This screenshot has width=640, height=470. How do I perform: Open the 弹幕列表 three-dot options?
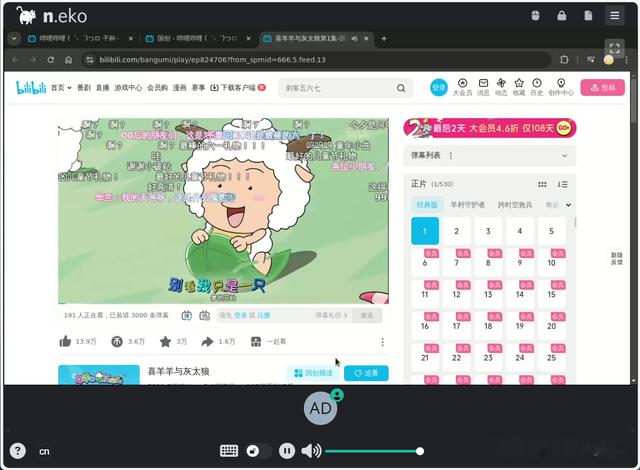pyautogui.click(x=451, y=155)
